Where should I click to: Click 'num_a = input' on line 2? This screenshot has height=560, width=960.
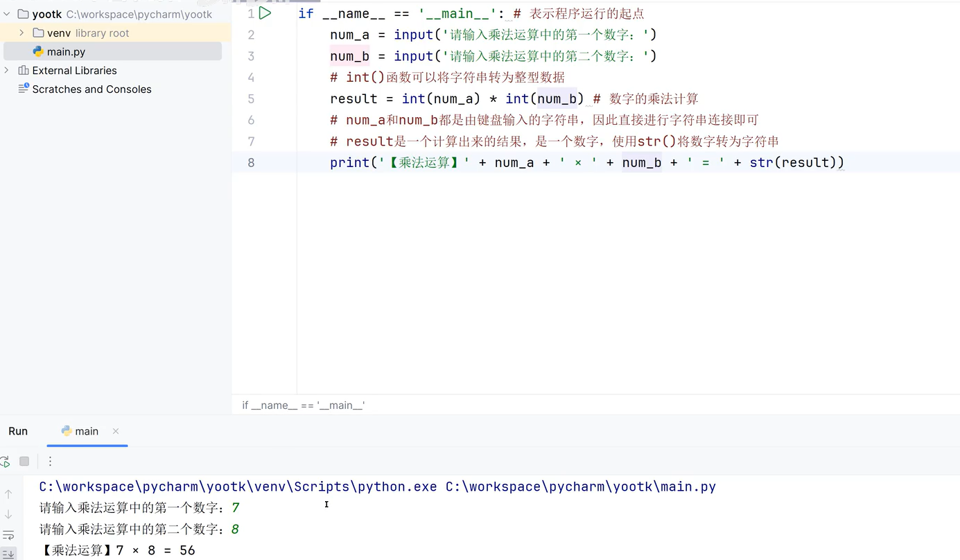click(382, 35)
